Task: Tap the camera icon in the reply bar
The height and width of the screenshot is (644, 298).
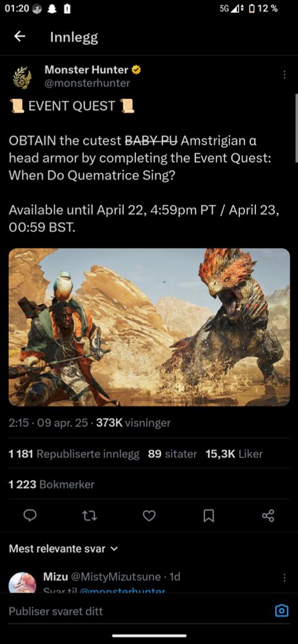Action: point(281,611)
